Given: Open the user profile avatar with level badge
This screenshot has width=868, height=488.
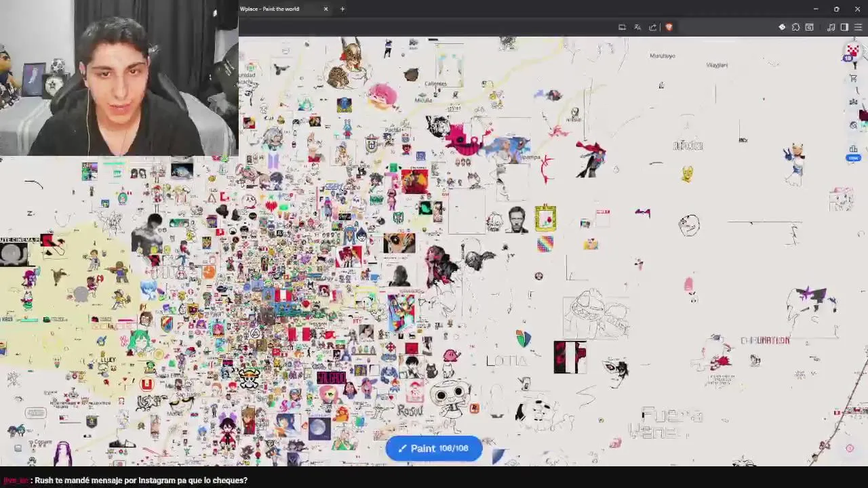Looking at the screenshot, I should (852, 52).
